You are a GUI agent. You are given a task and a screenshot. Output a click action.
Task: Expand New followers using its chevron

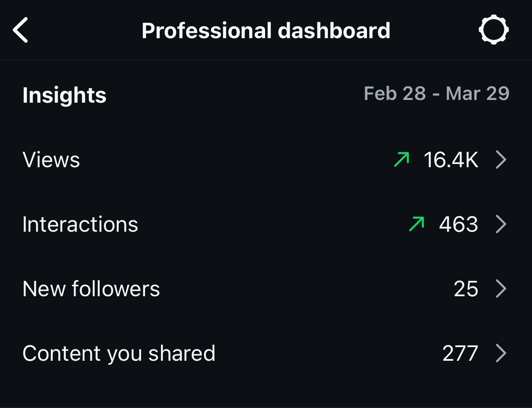[501, 289]
